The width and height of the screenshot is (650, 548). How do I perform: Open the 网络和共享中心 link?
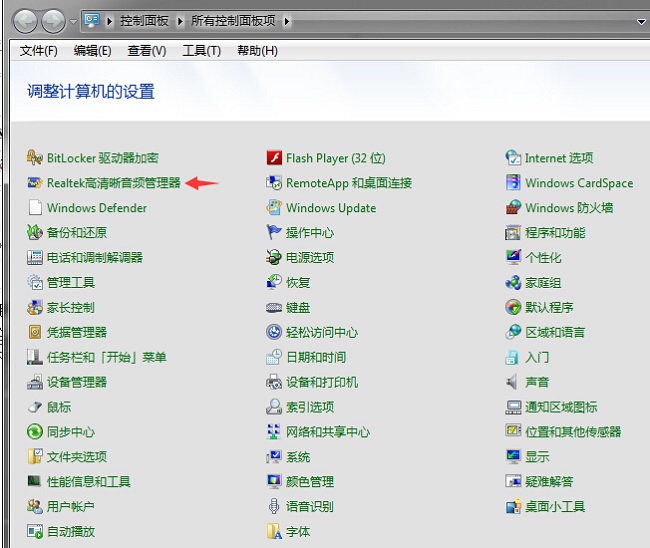point(328,432)
